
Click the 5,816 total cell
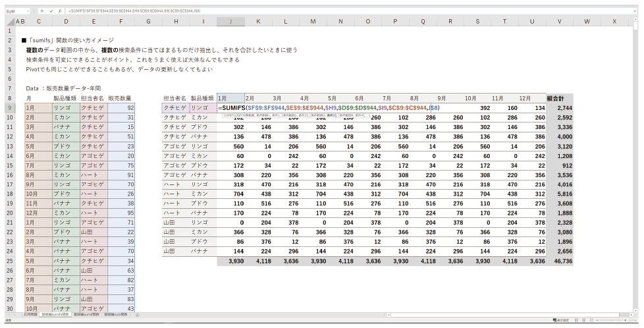tap(560, 194)
